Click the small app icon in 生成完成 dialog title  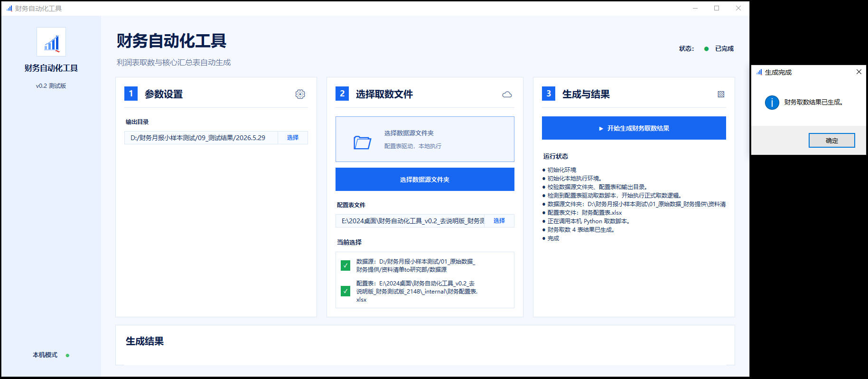point(759,72)
